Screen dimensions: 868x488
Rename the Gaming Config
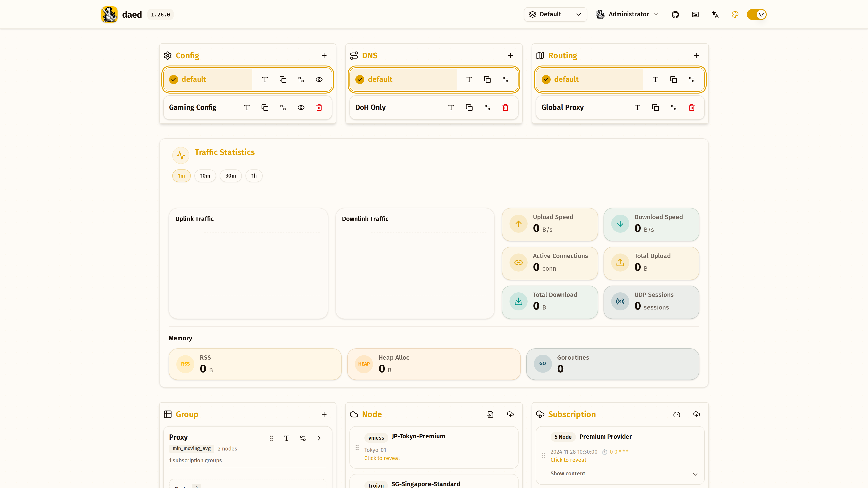(x=247, y=108)
